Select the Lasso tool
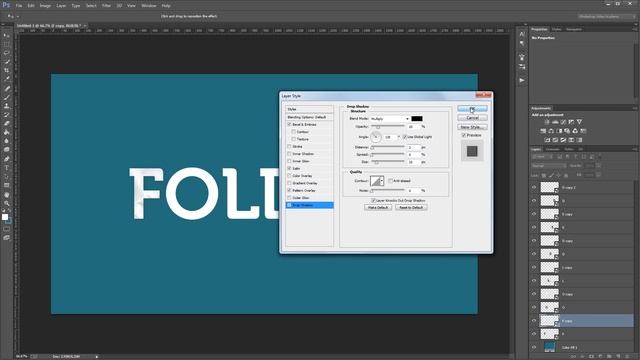 pyautogui.click(x=7, y=53)
